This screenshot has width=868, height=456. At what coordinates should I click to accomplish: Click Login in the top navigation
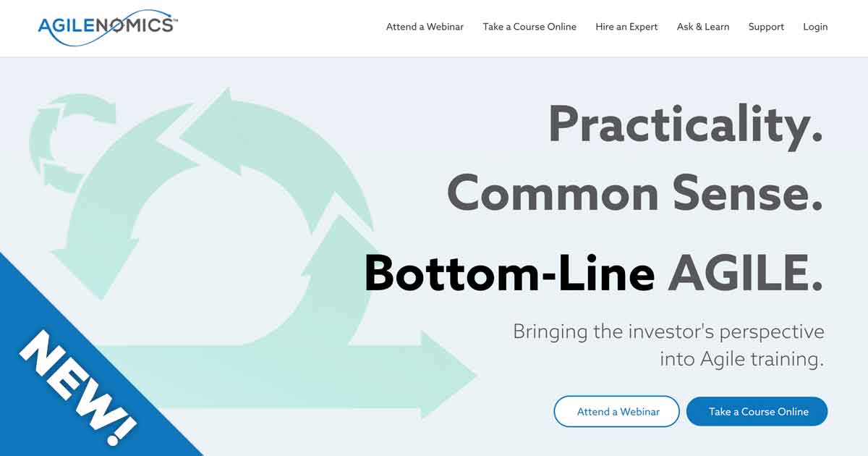(x=815, y=27)
